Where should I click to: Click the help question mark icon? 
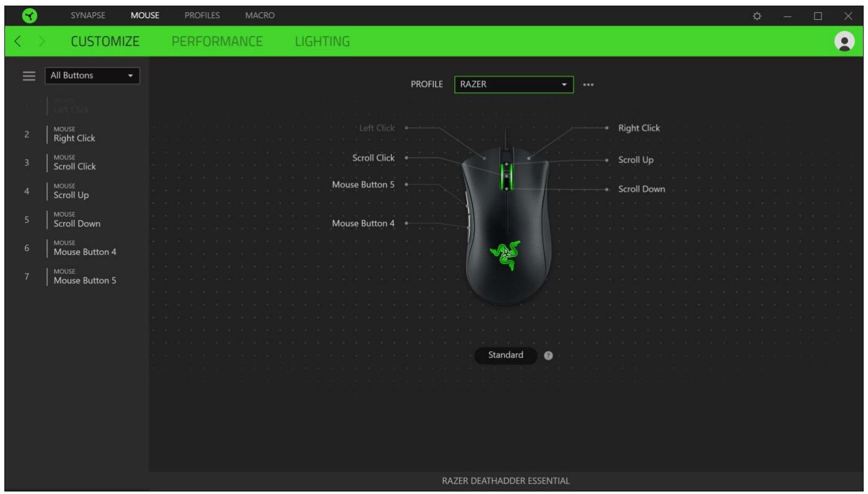pos(548,356)
